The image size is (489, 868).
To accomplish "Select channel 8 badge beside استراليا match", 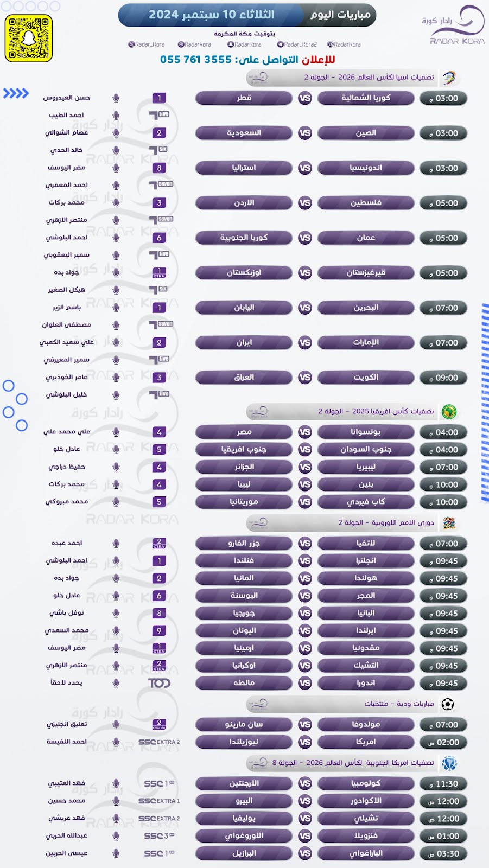I will pyautogui.click(x=159, y=168).
